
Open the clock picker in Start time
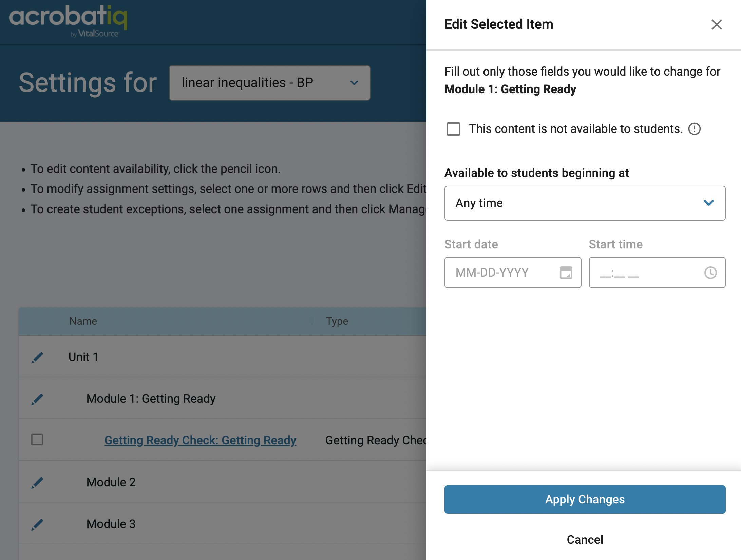(710, 273)
